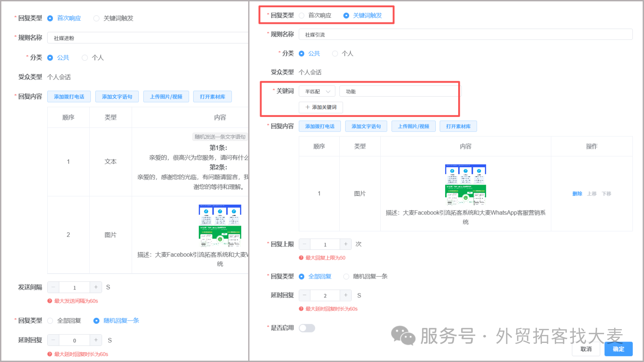
Task: Click right panel 延时回复 value field
Action: tap(325, 295)
